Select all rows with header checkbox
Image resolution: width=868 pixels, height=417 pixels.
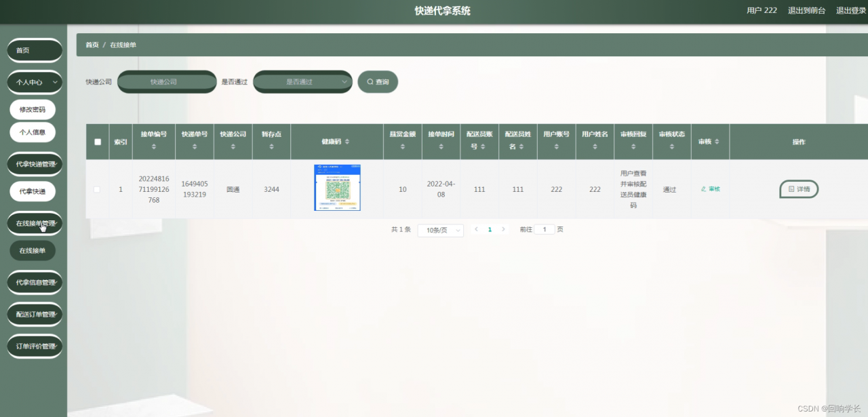click(97, 142)
